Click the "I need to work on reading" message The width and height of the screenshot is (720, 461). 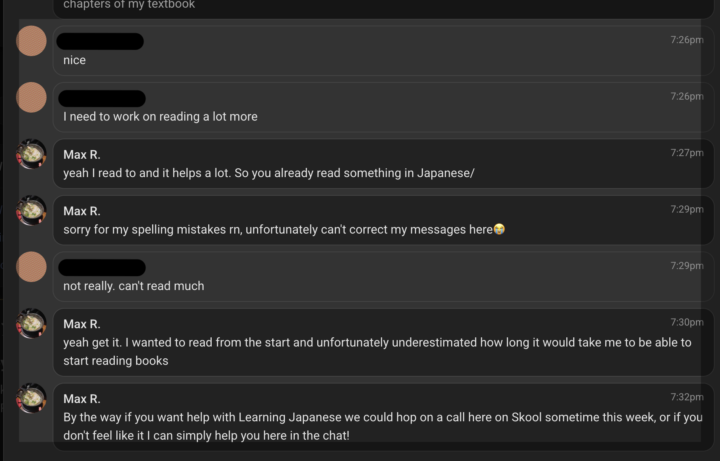coord(160,117)
